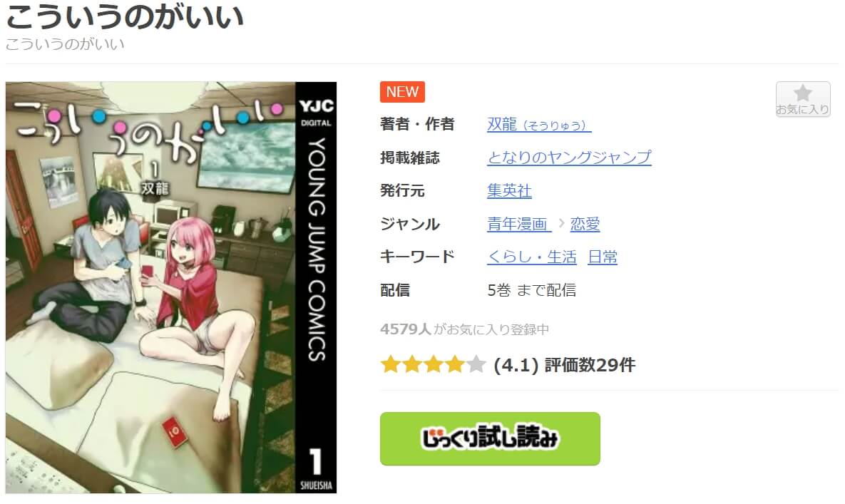Toggle the お気に入り star favorite button
Viewport: 845px width, 504px height.
(x=802, y=99)
